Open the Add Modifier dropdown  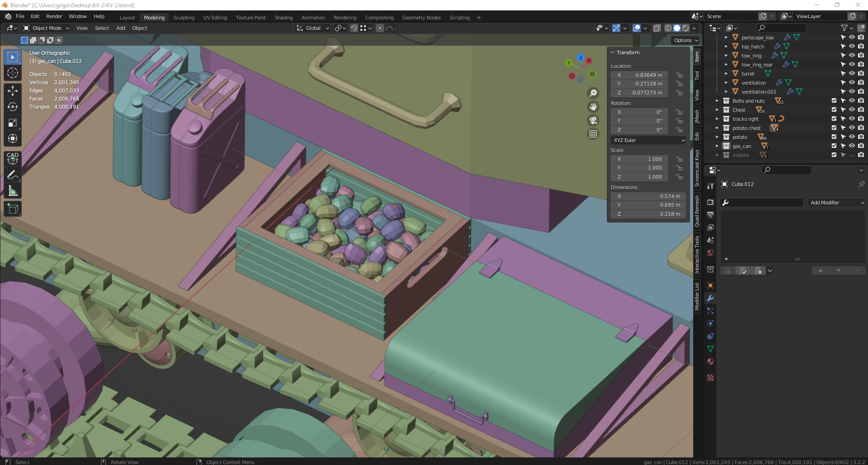[x=836, y=203]
